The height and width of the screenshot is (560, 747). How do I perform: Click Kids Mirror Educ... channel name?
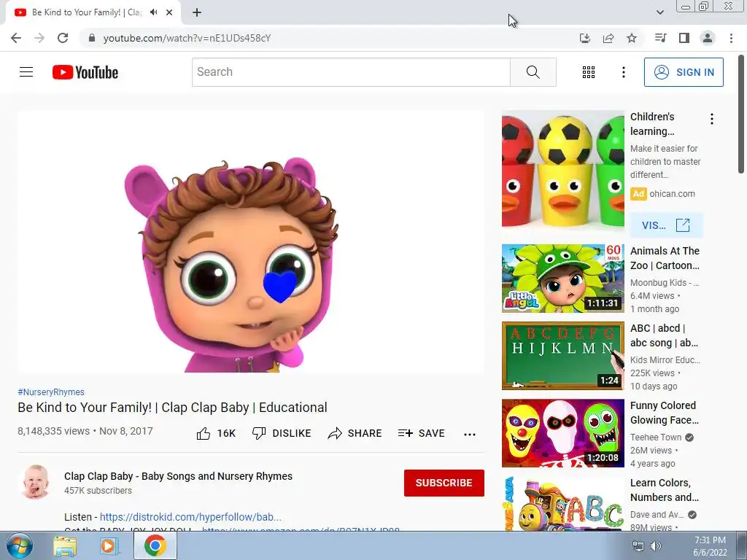click(x=665, y=360)
